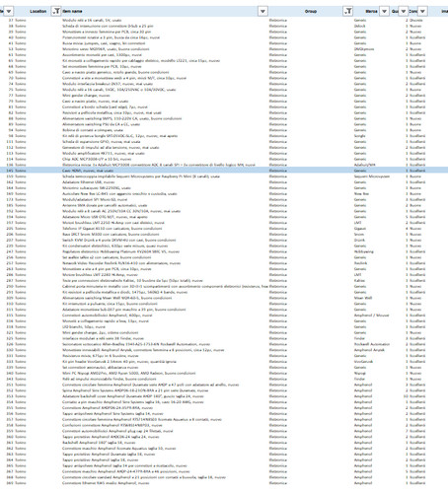Open the Quantity column filter arrow

tap(404, 11)
